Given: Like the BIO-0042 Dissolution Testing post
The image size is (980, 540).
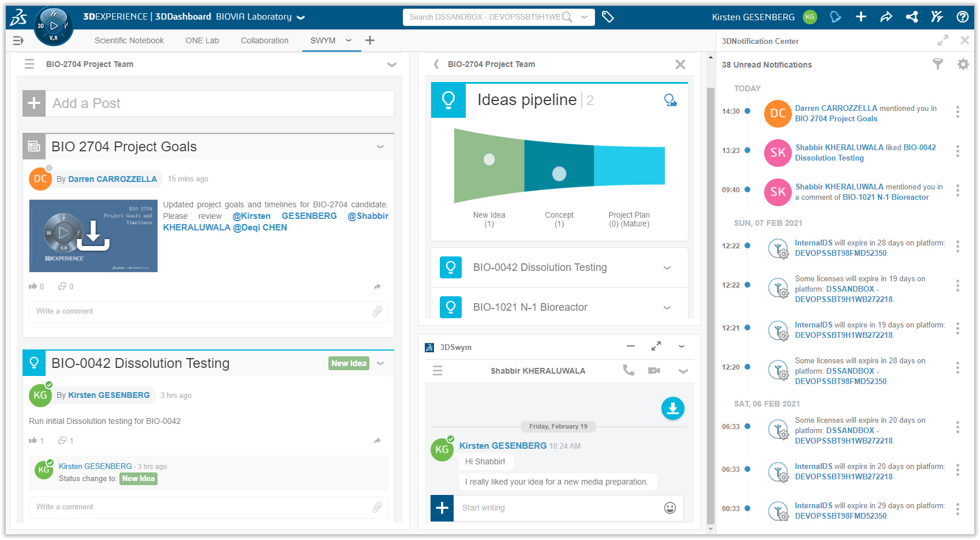Looking at the screenshot, I should pyautogui.click(x=33, y=441).
